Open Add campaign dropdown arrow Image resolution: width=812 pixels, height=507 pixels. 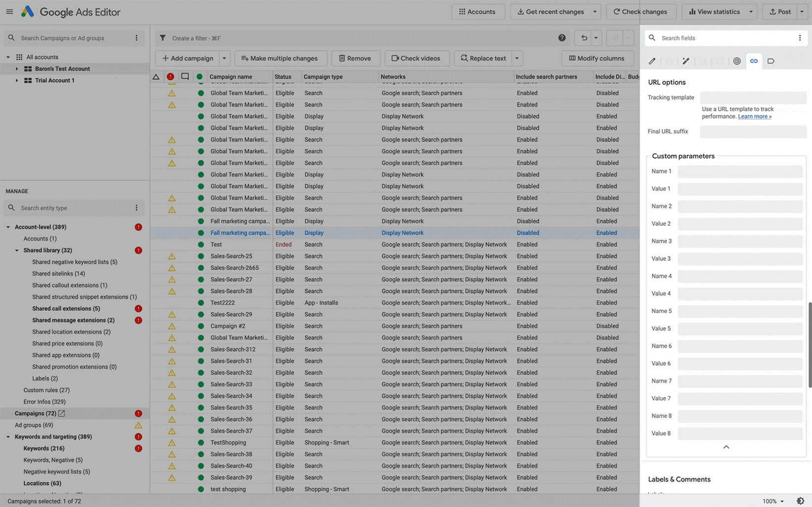click(224, 58)
